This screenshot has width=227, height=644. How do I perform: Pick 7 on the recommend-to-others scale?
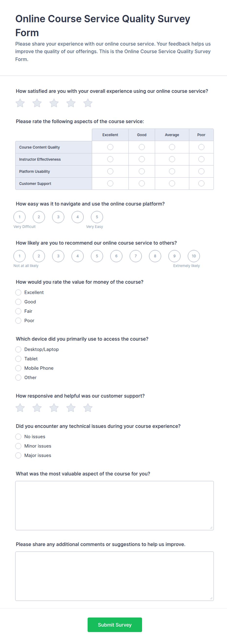(136, 256)
